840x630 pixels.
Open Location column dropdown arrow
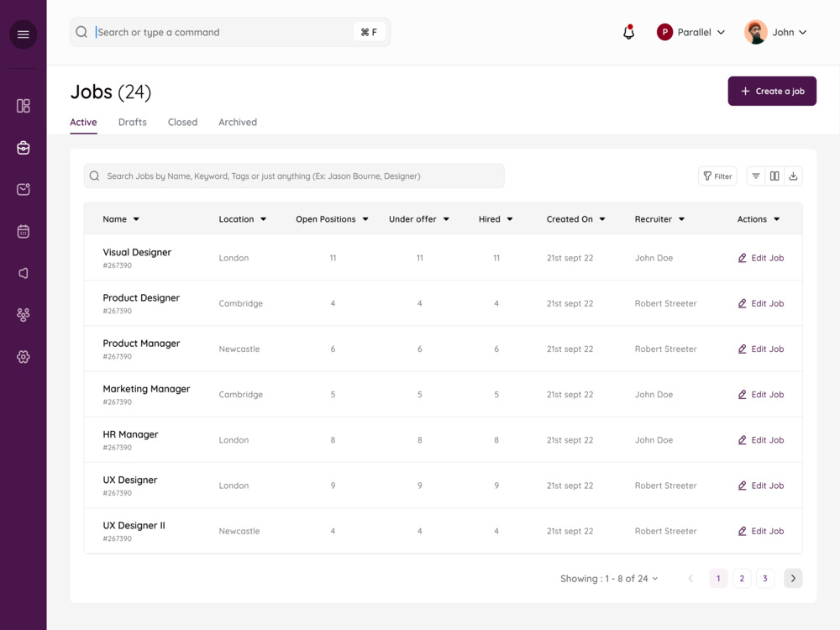click(263, 219)
